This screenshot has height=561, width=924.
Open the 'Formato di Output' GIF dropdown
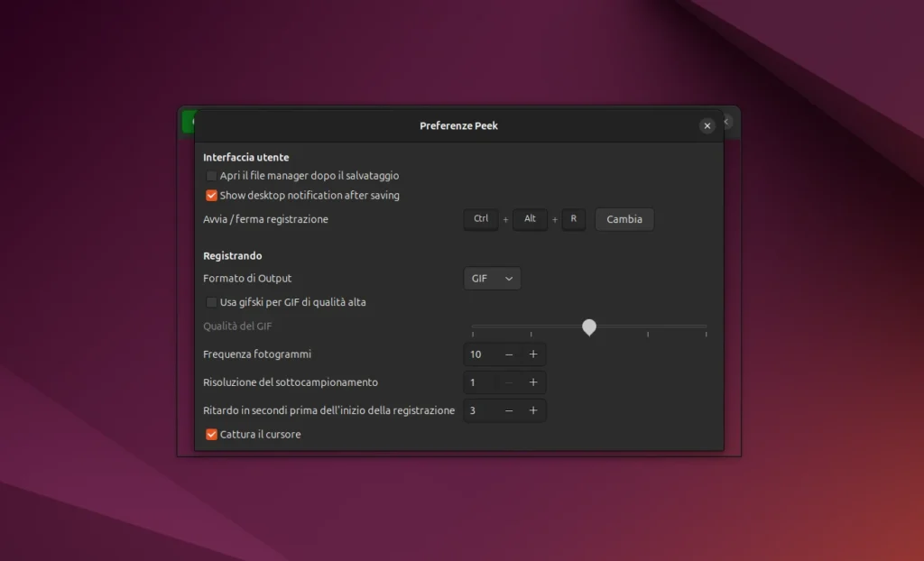coord(492,278)
